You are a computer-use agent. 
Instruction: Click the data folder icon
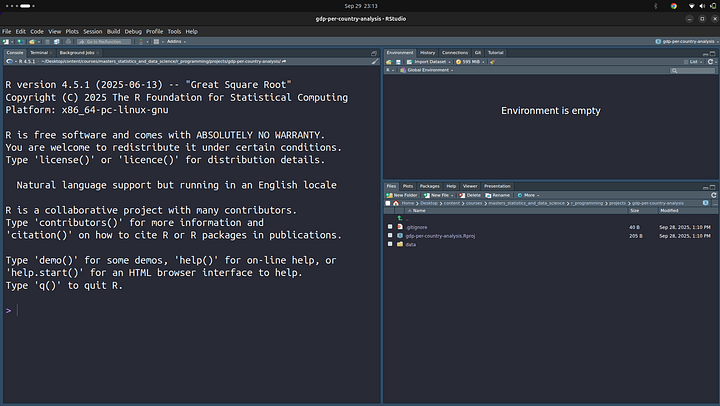(400, 244)
